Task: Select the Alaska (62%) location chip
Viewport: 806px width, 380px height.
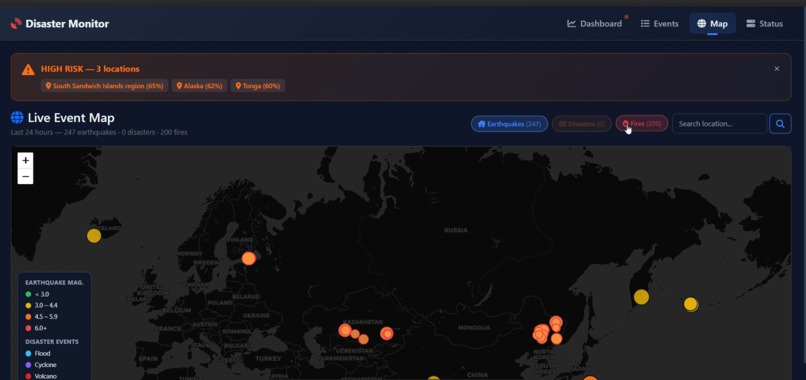Action: click(x=199, y=86)
